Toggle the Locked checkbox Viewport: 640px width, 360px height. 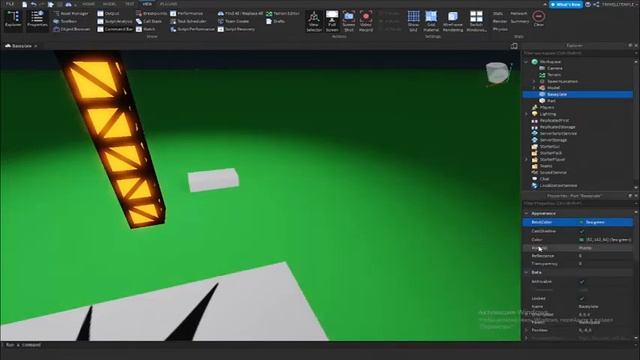tap(582, 298)
